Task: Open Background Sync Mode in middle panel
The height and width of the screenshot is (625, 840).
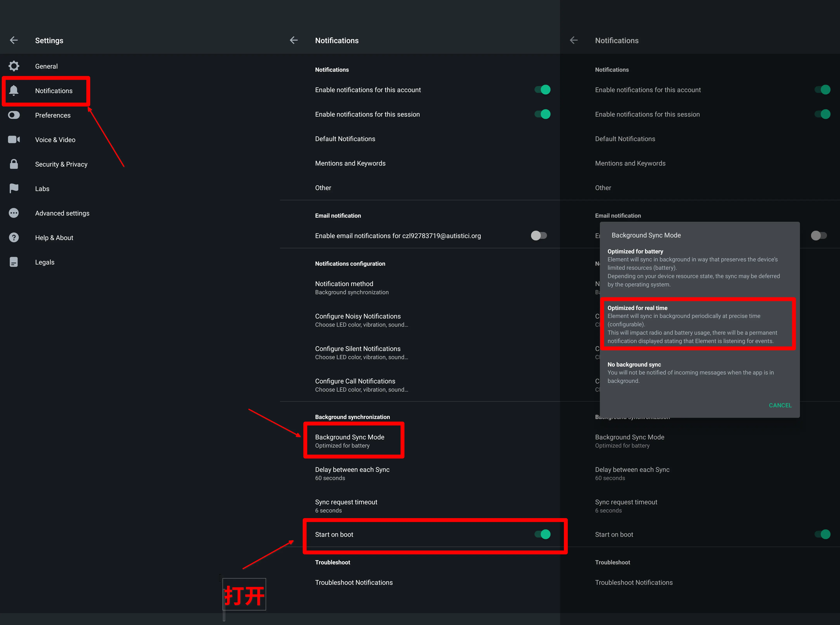Action: coord(420,441)
